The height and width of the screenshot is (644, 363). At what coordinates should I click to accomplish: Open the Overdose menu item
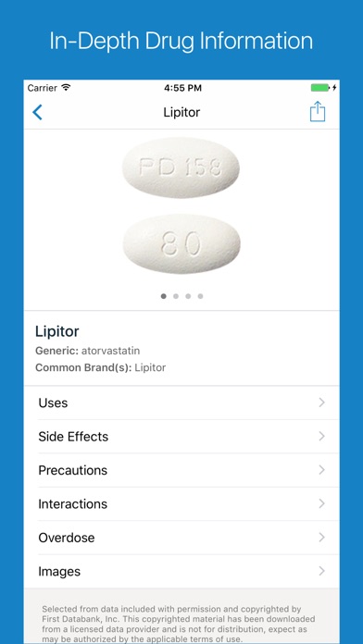[x=181, y=538]
